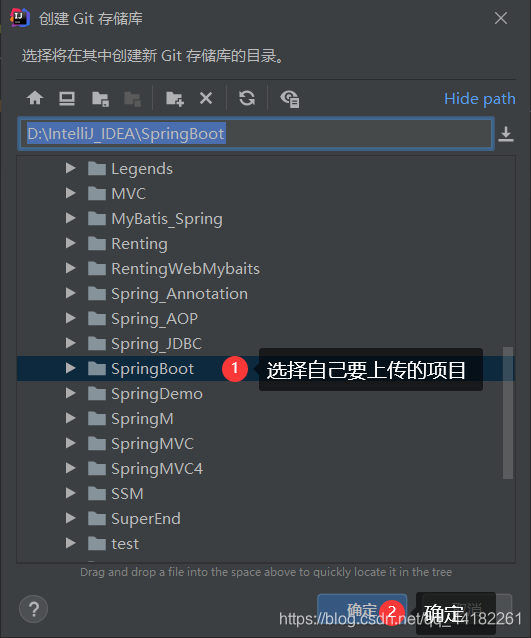The width and height of the screenshot is (531, 638).
Task: Expand the MyBatis_Spring folder arrow
Action: coord(71,218)
